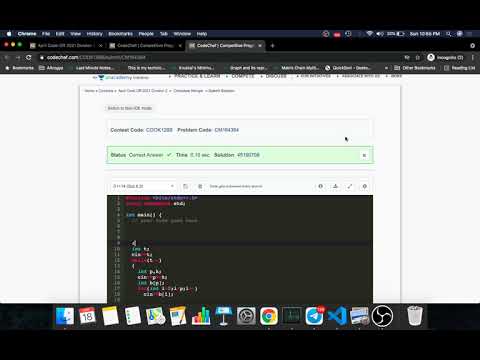Screen dimensions: 480x360
Task: Click the Incognito indicator
Action: pos(445,57)
